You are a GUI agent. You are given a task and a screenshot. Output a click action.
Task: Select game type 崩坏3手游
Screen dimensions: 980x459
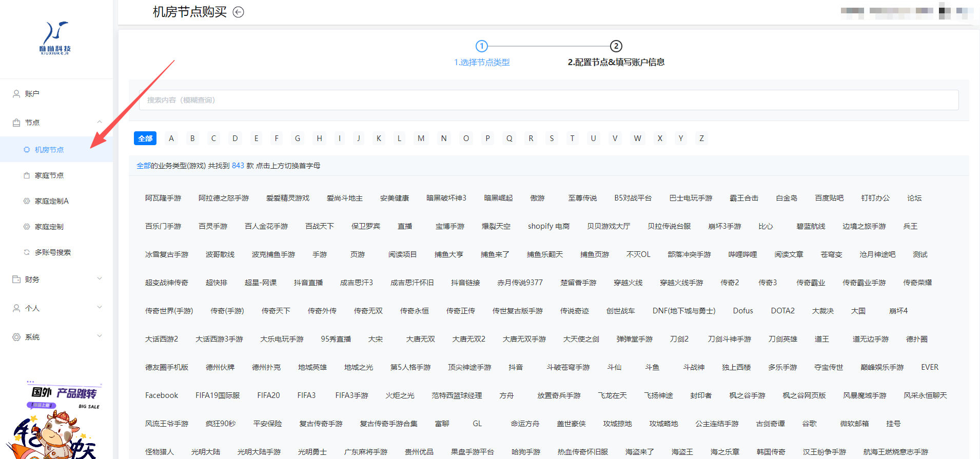click(x=724, y=226)
